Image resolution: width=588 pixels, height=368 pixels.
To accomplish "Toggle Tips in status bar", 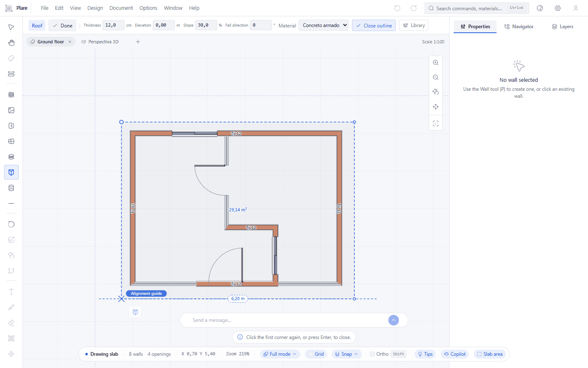I will click(x=425, y=354).
